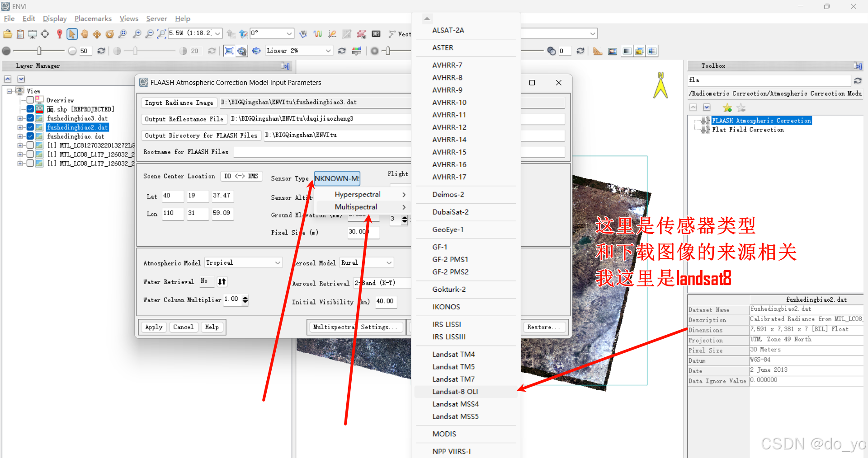Click the Apply button
Viewport: 868px width, 458px height.
coord(154,327)
